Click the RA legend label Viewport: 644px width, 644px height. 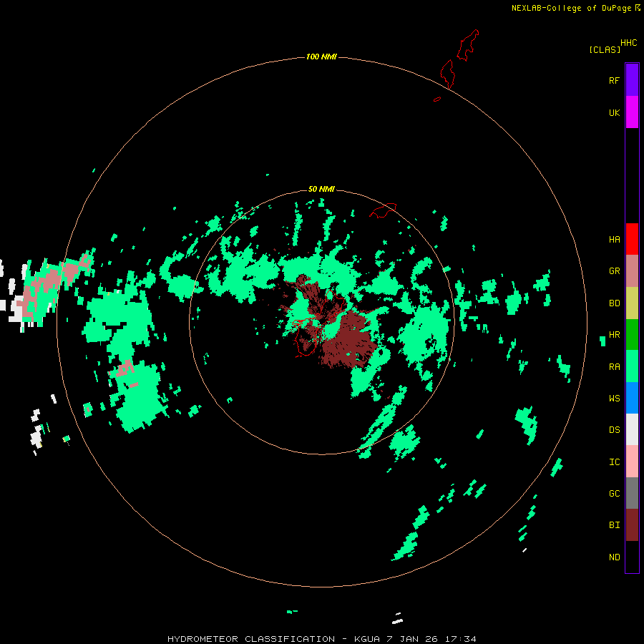click(614, 367)
